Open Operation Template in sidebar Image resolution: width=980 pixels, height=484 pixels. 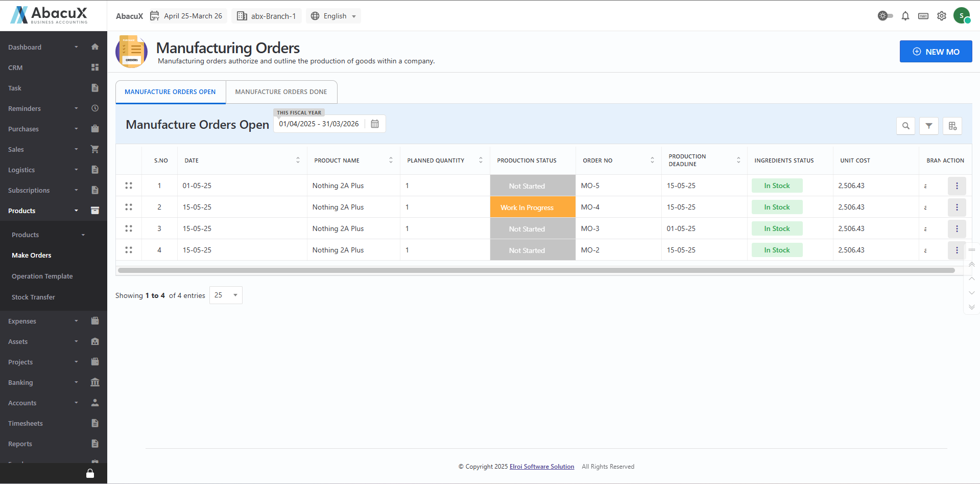[x=42, y=276]
